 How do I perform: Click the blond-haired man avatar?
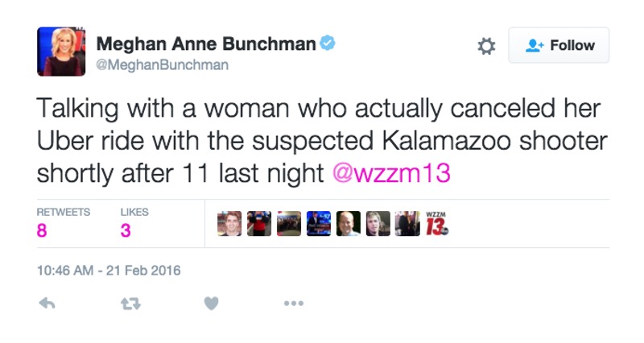click(378, 224)
